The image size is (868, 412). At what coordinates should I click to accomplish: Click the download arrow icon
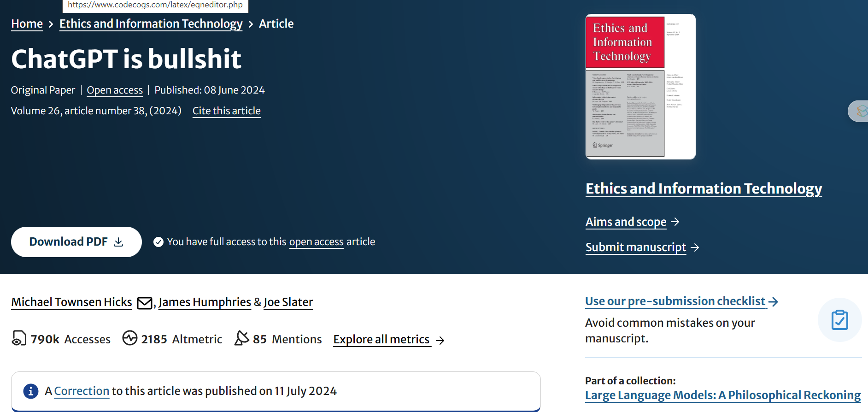pos(118,242)
